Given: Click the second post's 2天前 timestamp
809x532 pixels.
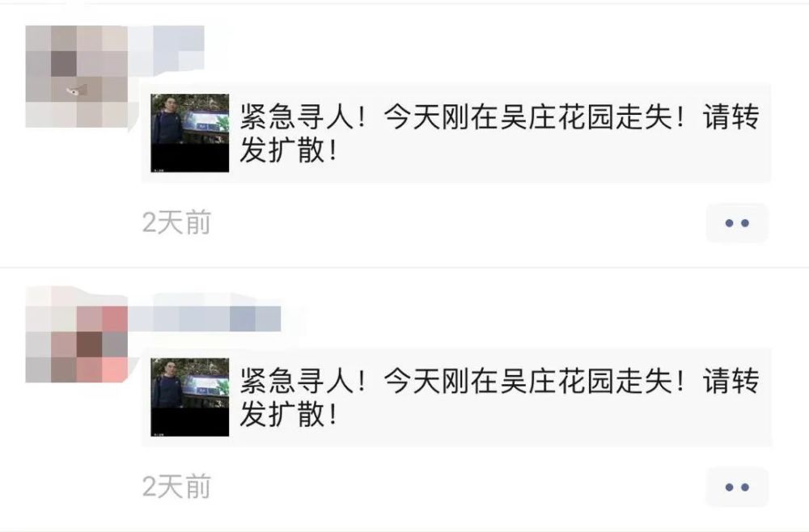Looking at the screenshot, I should point(176,487).
